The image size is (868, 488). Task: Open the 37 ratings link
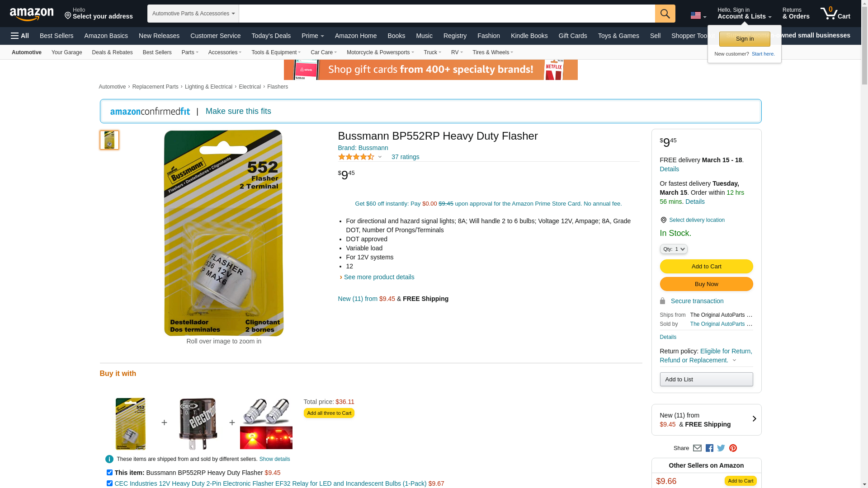(405, 157)
